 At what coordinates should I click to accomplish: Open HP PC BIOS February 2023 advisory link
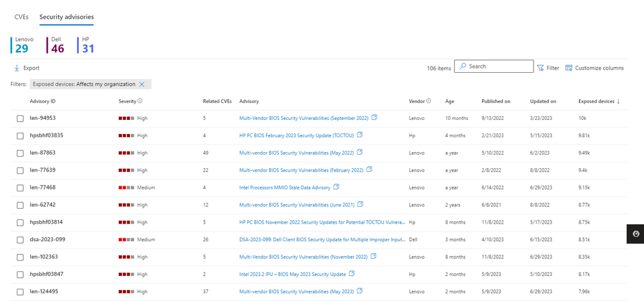(x=297, y=135)
